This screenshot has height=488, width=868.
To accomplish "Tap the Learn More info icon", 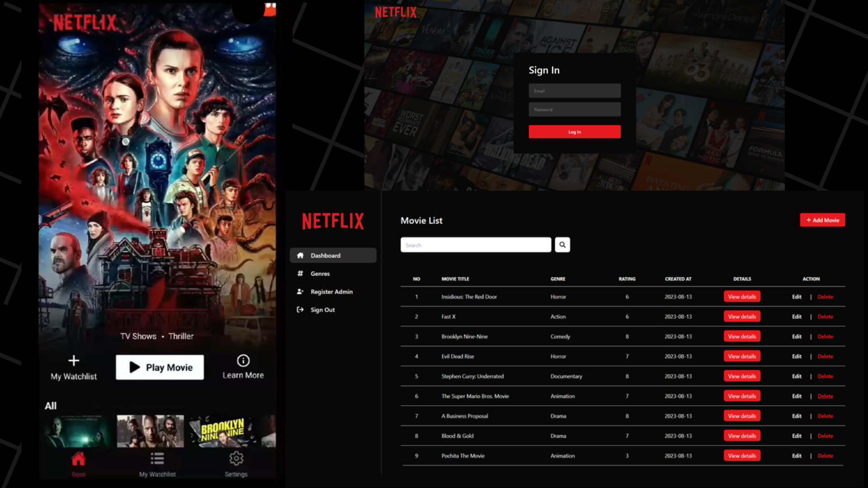I will click(243, 361).
